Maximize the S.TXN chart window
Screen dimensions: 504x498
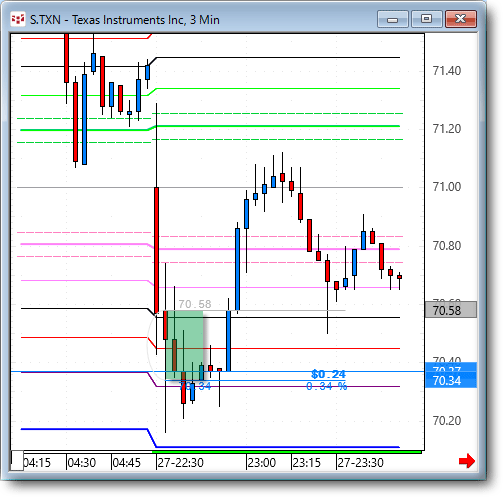point(427,19)
